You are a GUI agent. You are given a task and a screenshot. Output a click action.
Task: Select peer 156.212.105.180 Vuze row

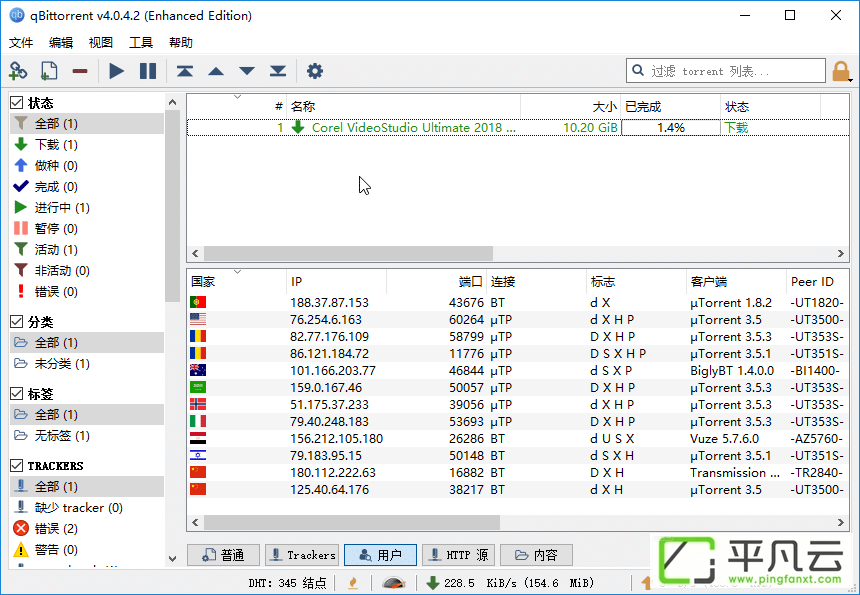pos(518,438)
